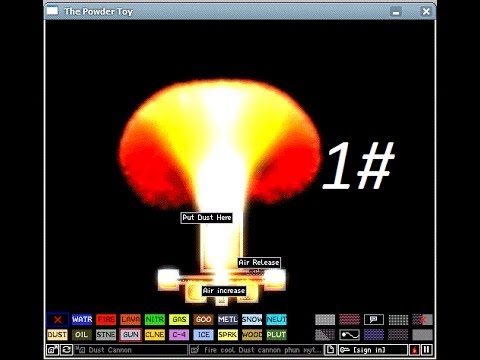This screenshot has height=360, width=480.
Task: Select the light grey dotted wall tool
Action: [325, 319]
